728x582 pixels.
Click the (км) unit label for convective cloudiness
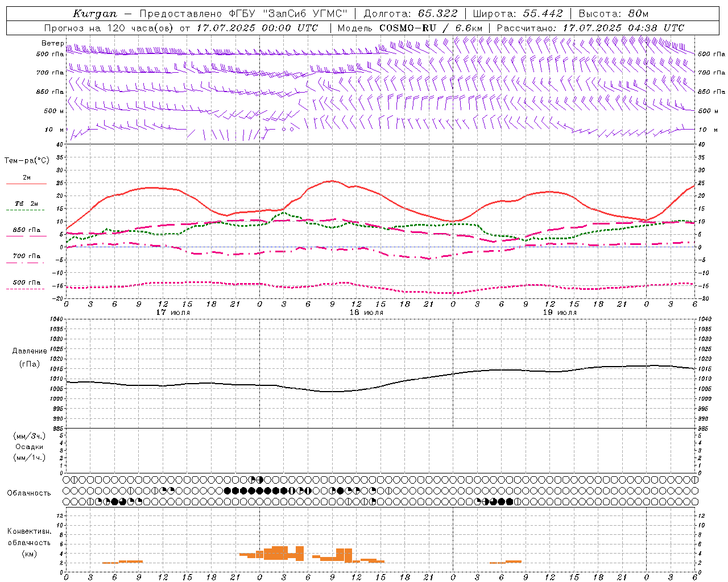[x=29, y=554]
